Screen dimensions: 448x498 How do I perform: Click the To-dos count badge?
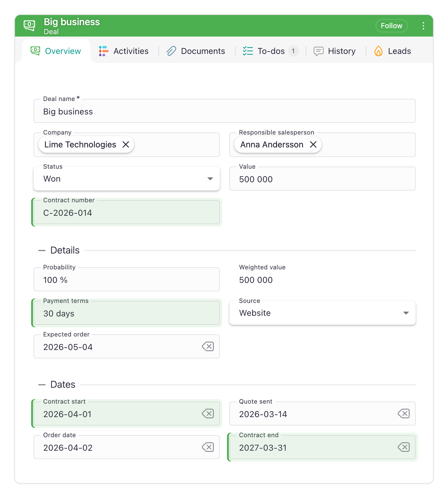point(293,51)
